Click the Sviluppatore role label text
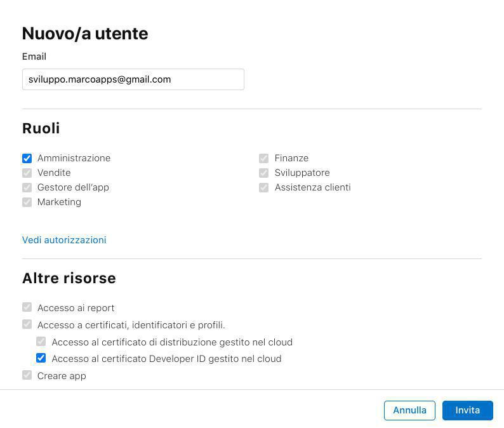The image size is (504, 428). pyautogui.click(x=302, y=173)
